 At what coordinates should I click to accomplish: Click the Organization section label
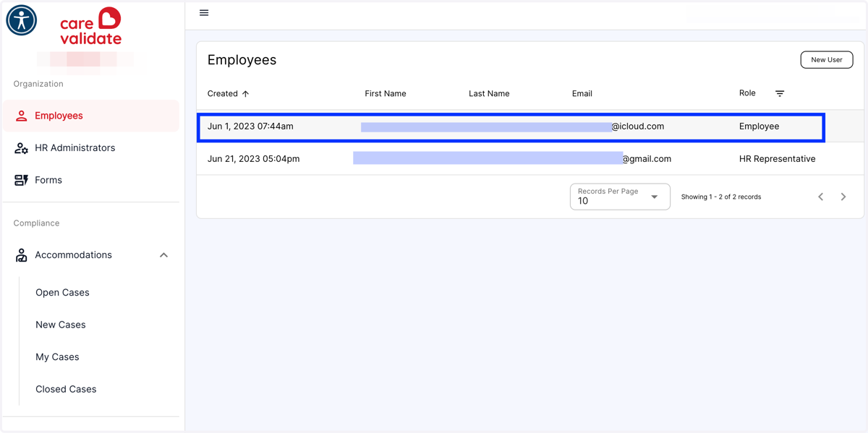(x=38, y=84)
